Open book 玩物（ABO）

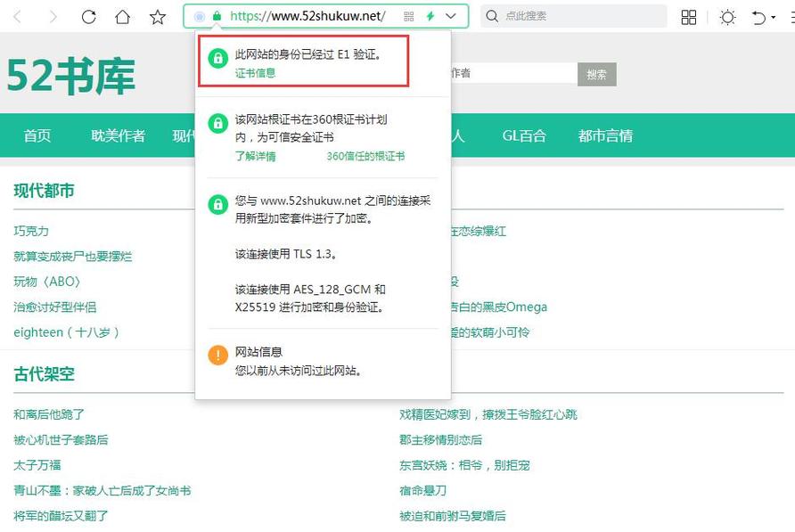[x=46, y=282]
